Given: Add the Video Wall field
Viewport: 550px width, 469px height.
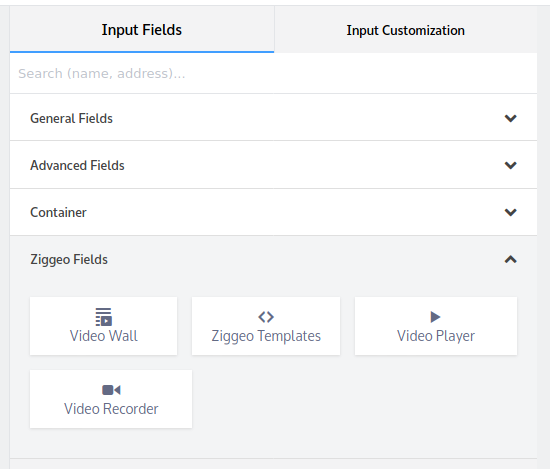Looking at the screenshot, I should [x=103, y=326].
